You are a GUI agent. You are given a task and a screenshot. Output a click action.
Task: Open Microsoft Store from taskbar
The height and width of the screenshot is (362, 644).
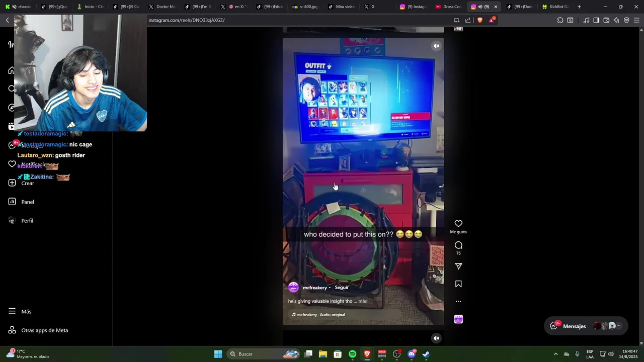[x=338, y=354]
